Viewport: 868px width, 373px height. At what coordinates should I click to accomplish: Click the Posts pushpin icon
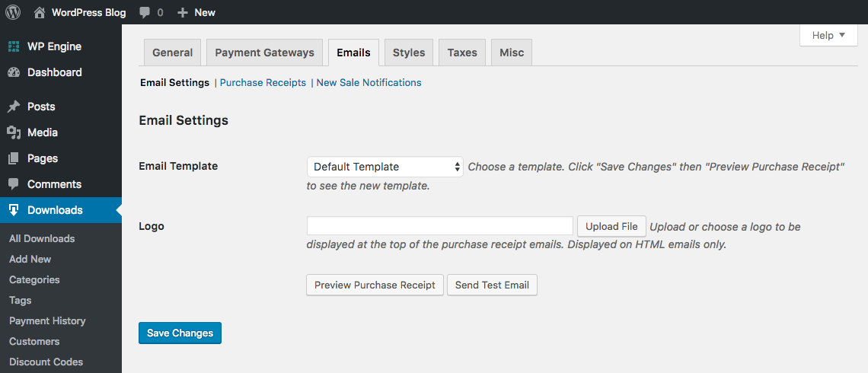point(14,107)
